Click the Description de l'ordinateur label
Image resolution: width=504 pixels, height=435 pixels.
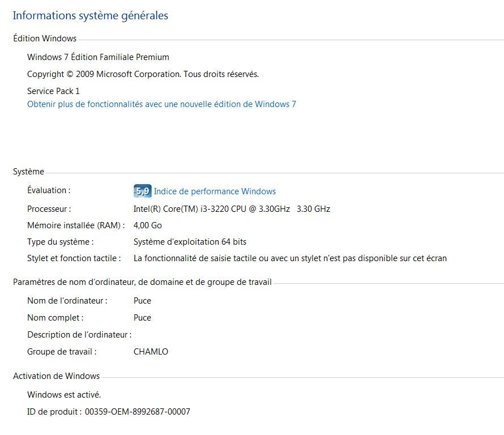click(x=79, y=335)
